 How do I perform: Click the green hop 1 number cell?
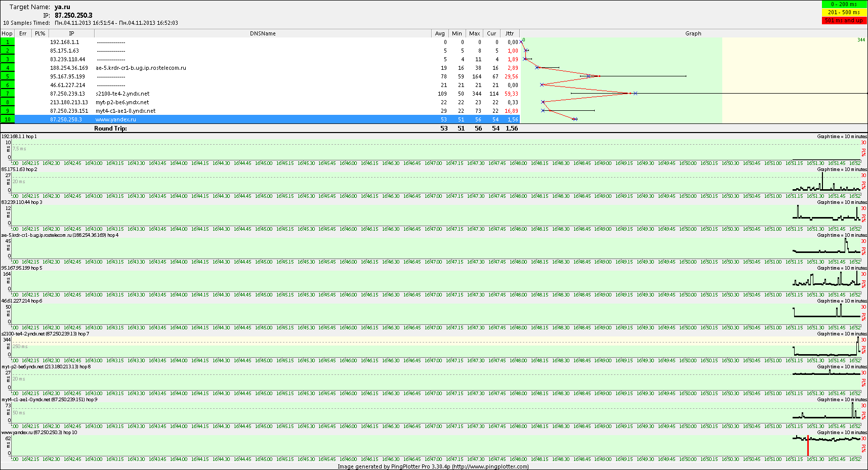tap(8, 42)
